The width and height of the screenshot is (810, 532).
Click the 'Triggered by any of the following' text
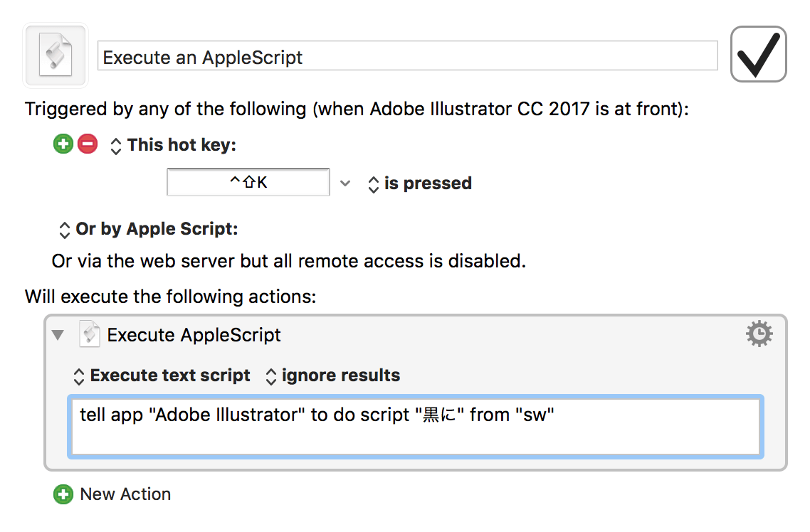[x=357, y=110]
